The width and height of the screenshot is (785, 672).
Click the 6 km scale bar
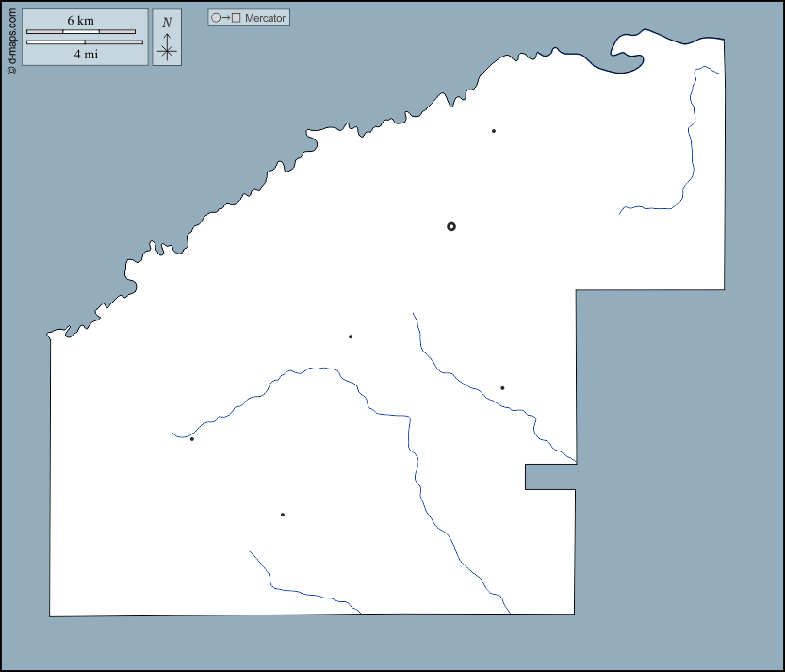(x=81, y=32)
